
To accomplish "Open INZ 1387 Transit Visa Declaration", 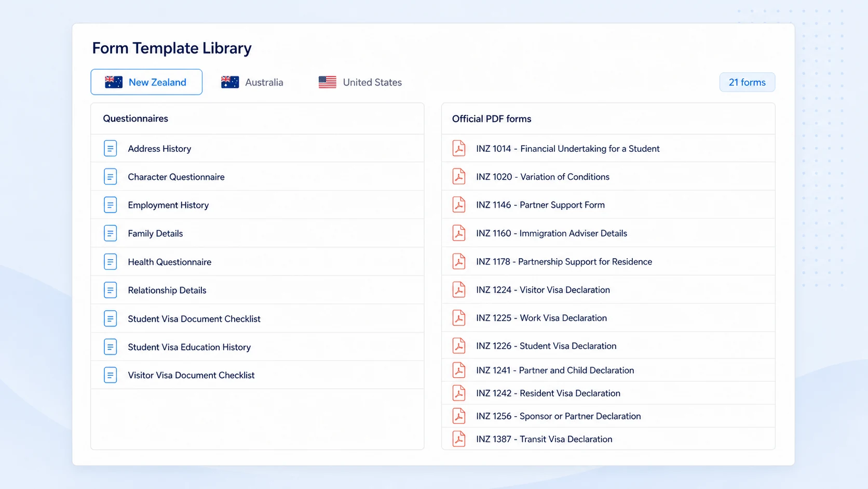I will 608,439.
